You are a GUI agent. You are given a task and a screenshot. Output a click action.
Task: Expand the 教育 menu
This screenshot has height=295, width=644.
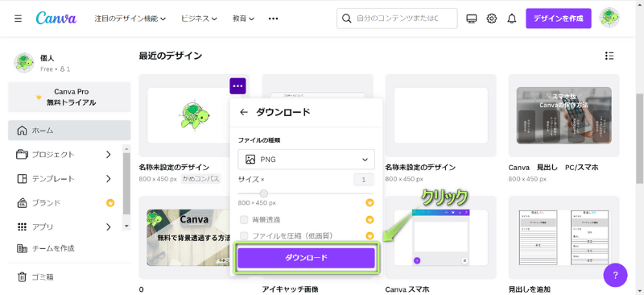[244, 19]
